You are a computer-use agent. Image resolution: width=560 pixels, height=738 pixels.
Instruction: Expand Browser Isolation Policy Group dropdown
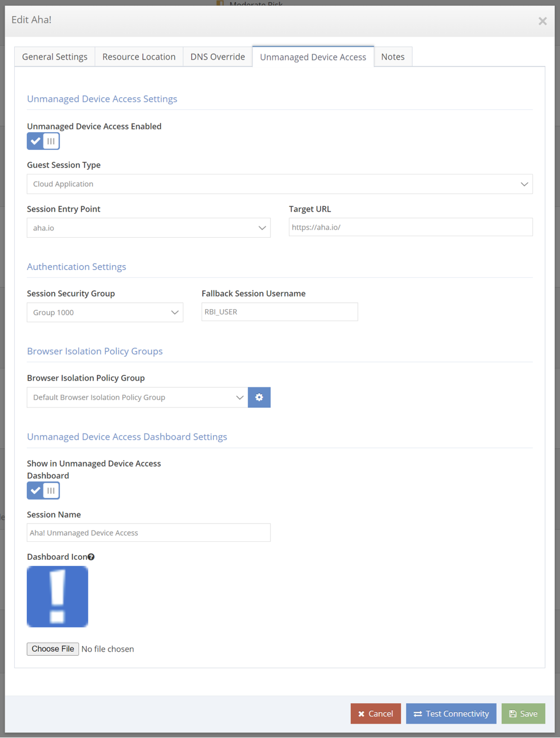[x=137, y=397]
